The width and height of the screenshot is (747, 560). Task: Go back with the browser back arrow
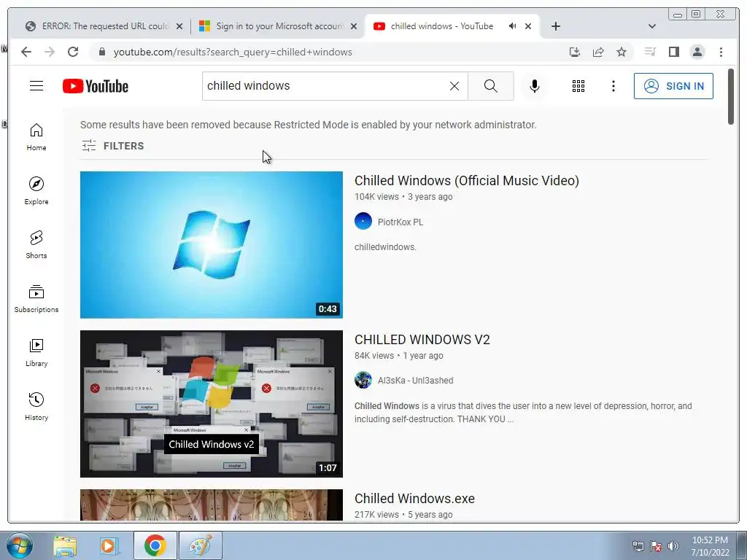[26, 52]
